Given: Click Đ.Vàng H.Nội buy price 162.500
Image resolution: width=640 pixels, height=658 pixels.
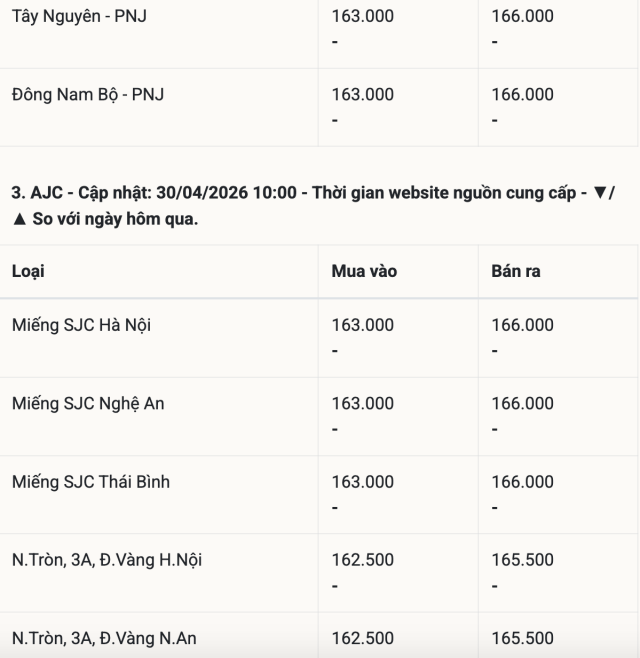Looking at the screenshot, I should click(363, 560).
